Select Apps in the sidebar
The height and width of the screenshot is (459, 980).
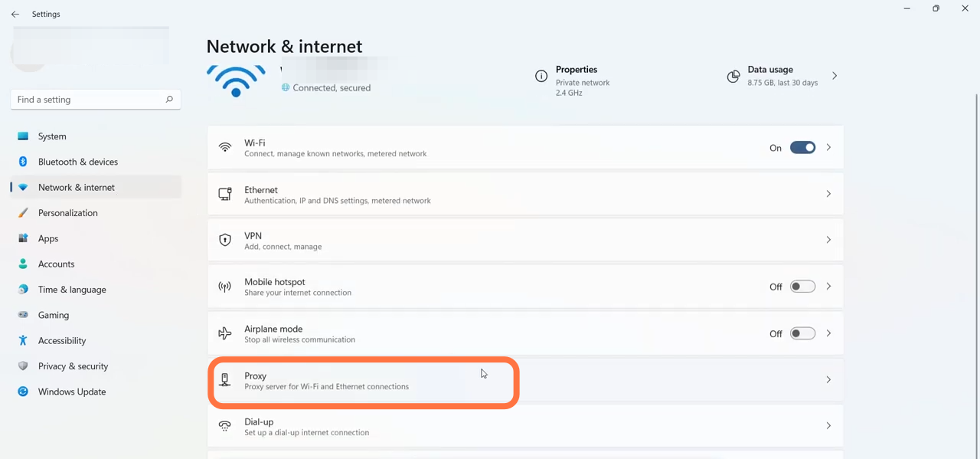pyautogui.click(x=96, y=238)
